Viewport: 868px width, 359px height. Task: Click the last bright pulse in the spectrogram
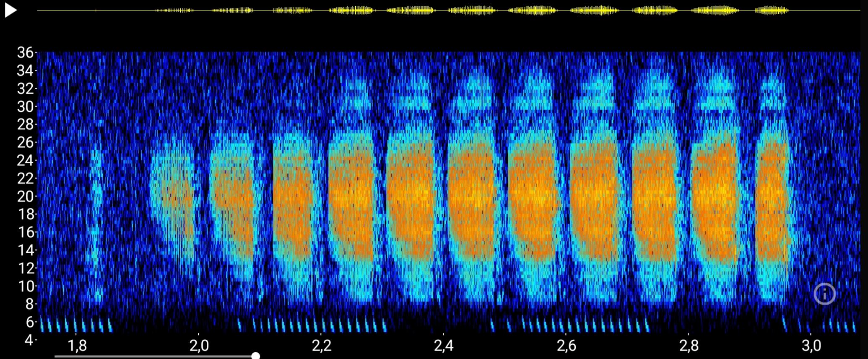click(x=772, y=197)
